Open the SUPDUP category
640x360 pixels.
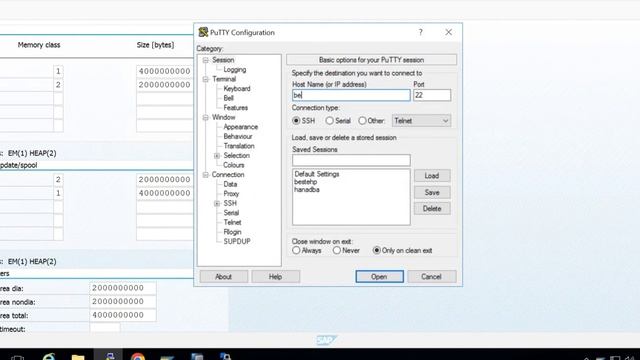pos(237,242)
